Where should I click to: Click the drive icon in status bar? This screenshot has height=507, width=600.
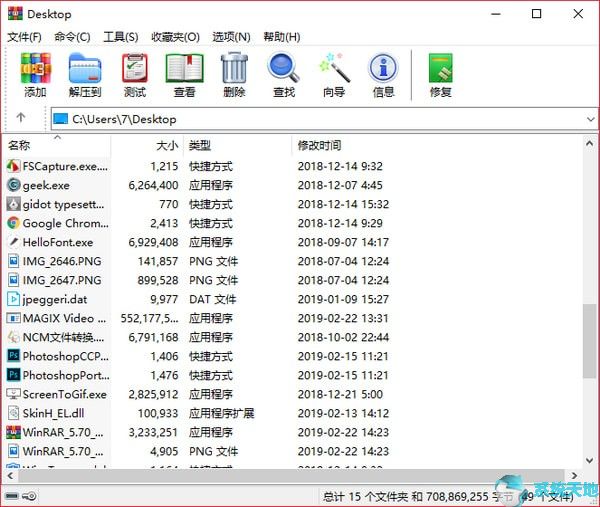(12, 496)
